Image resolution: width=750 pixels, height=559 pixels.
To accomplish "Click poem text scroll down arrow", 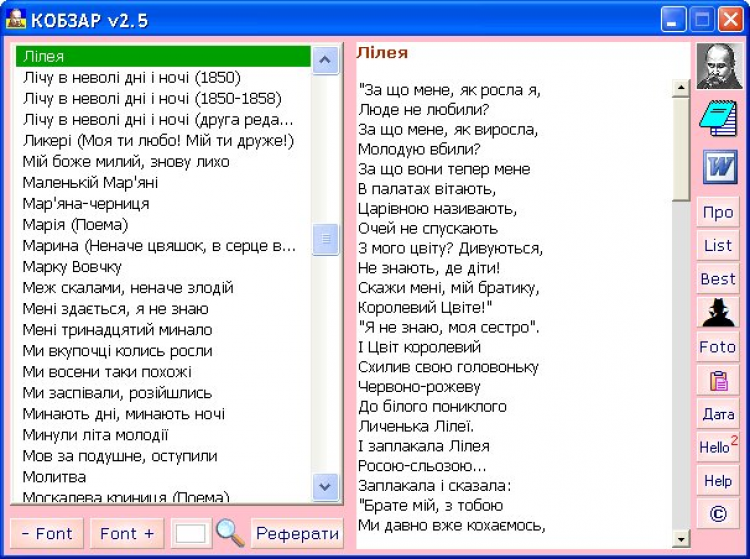I will pyautogui.click(x=680, y=540).
